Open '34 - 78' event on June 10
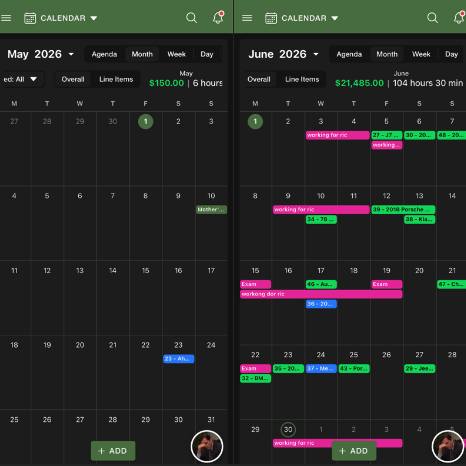Viewport: 466px width, 466px height. [321, 219]
